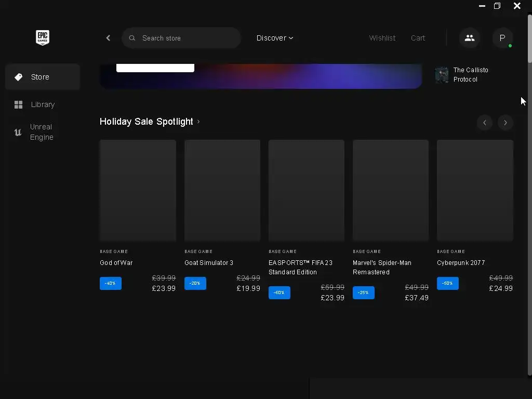Close the Epic Games launcher

[x=517, y=6]
